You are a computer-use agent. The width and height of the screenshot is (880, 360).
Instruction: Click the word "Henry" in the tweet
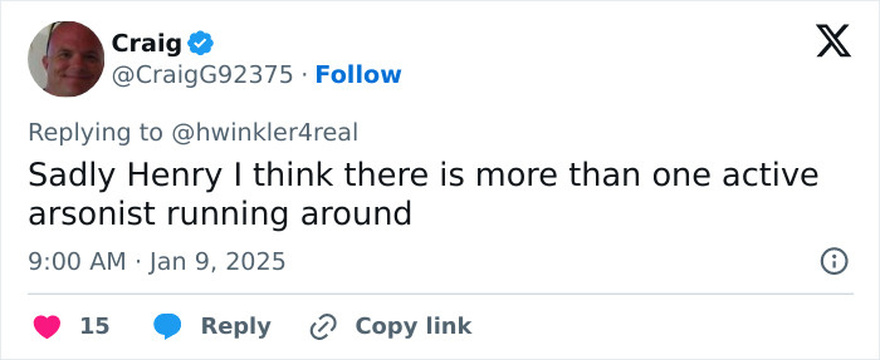click(175, 176)
